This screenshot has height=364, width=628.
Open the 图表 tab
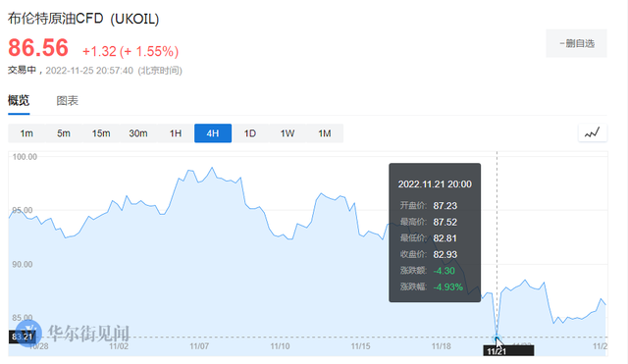pos(67,100)
